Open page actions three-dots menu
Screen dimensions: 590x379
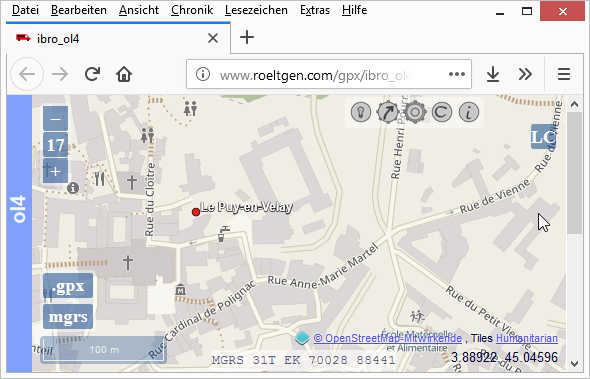pyautogui.click(x=457, y=74)
